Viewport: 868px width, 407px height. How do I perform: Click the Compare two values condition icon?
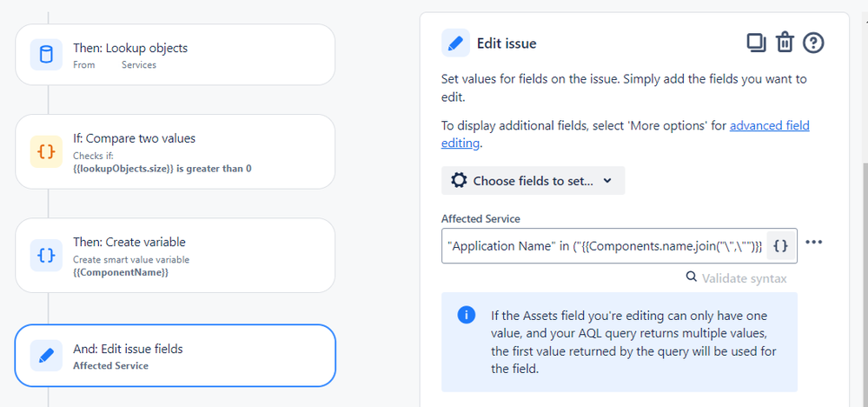click(x=46, y=151)
